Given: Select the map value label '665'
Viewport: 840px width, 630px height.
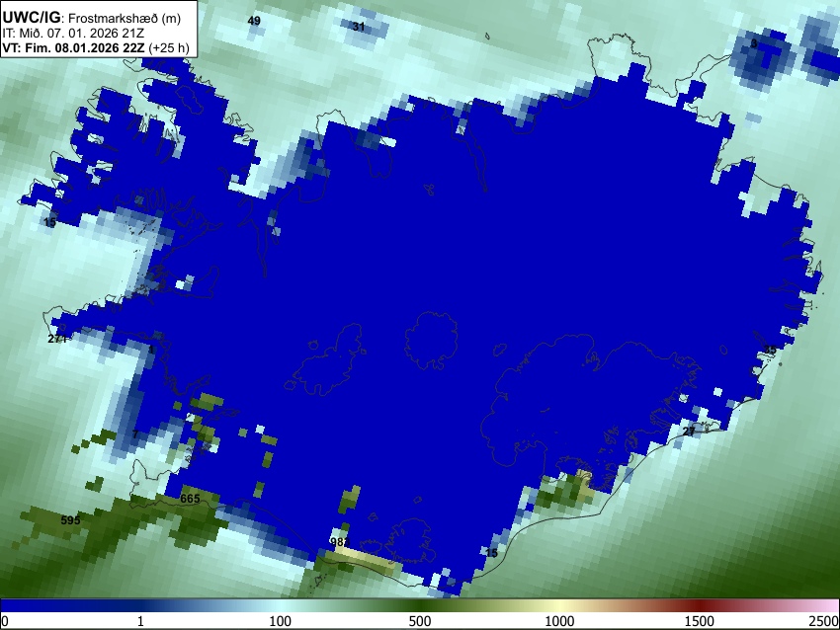Looking at the screenshot, I should click(190, 499).
